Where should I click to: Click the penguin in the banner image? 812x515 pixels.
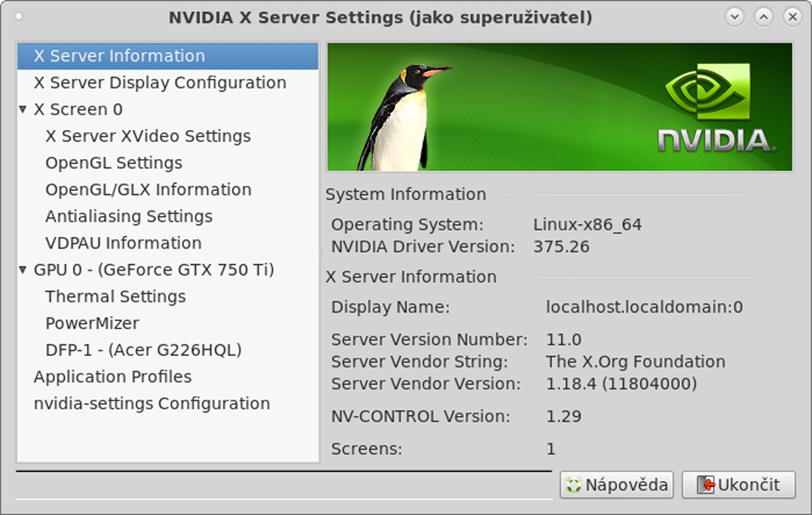click(402, 118)
